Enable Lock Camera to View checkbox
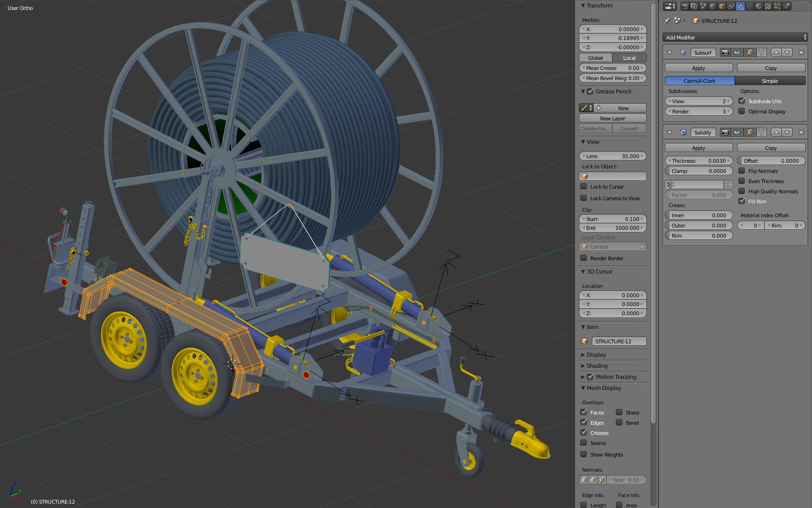Viewport: 812px width, 508px height. pyautogui.click(x=584, y=198)
